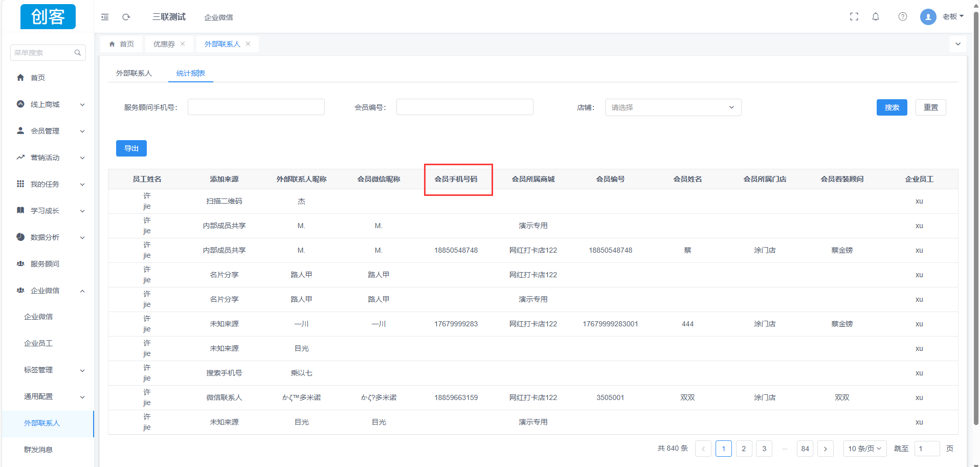980x467 pixels.
Task: Click the 跳至 page number input
Action: pyautogui.click(x=927, y=449)
